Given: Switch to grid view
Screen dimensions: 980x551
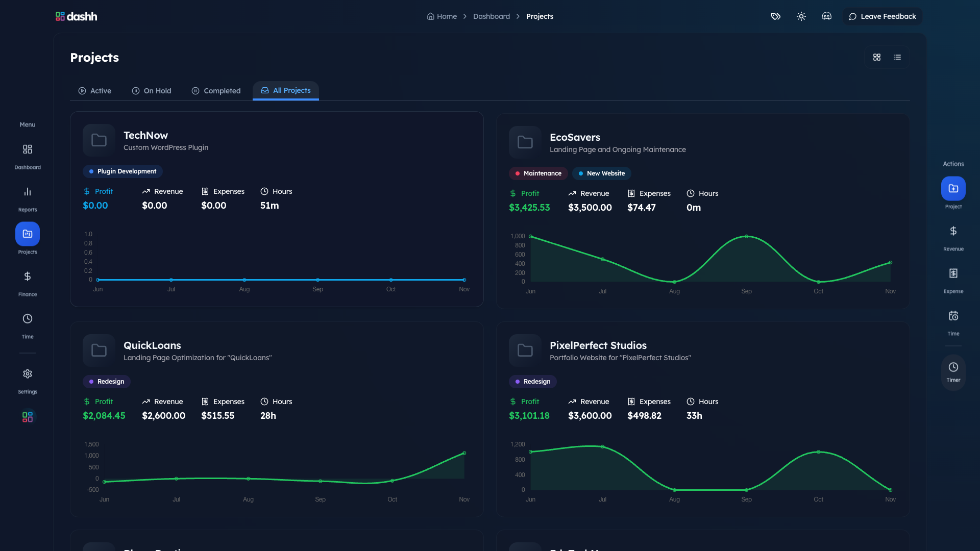Looking at the screenshot, I should point(876,57).
